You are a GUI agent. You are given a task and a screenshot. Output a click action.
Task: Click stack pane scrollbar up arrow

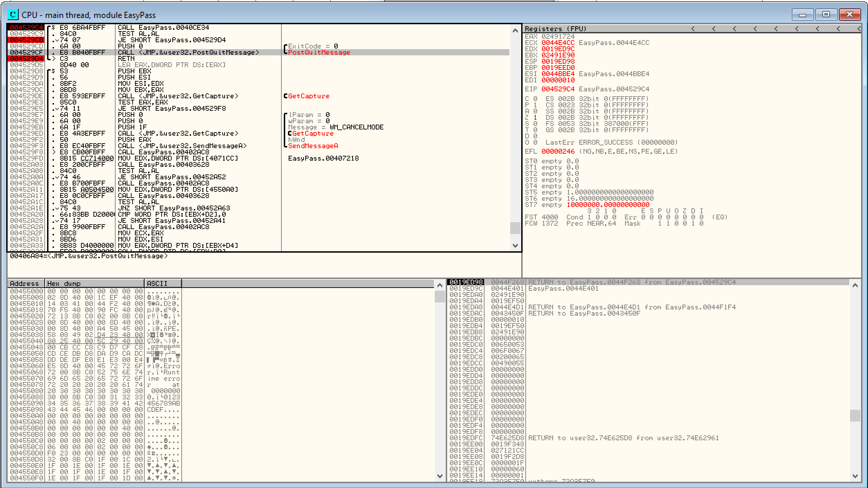tap(855, 286)
